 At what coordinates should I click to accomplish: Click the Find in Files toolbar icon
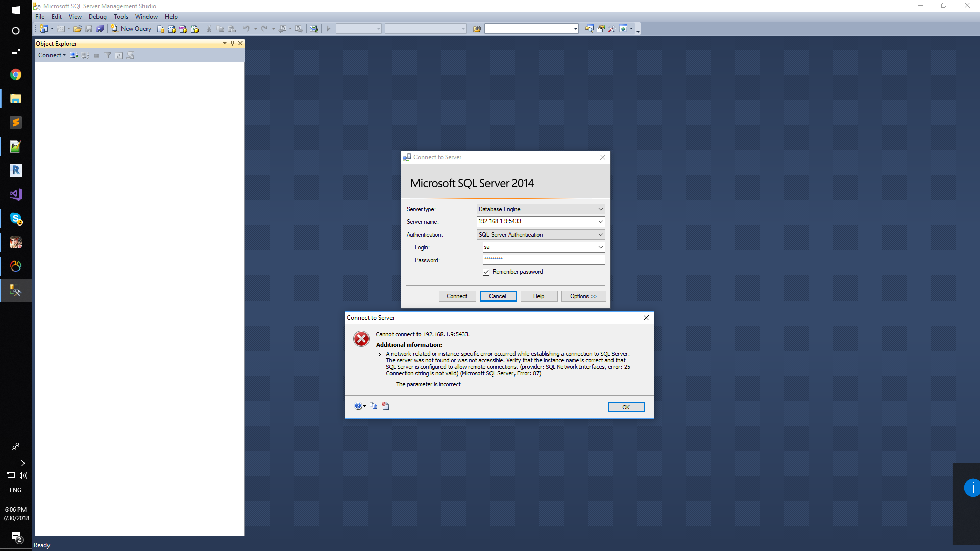click(x=477, y=29)
